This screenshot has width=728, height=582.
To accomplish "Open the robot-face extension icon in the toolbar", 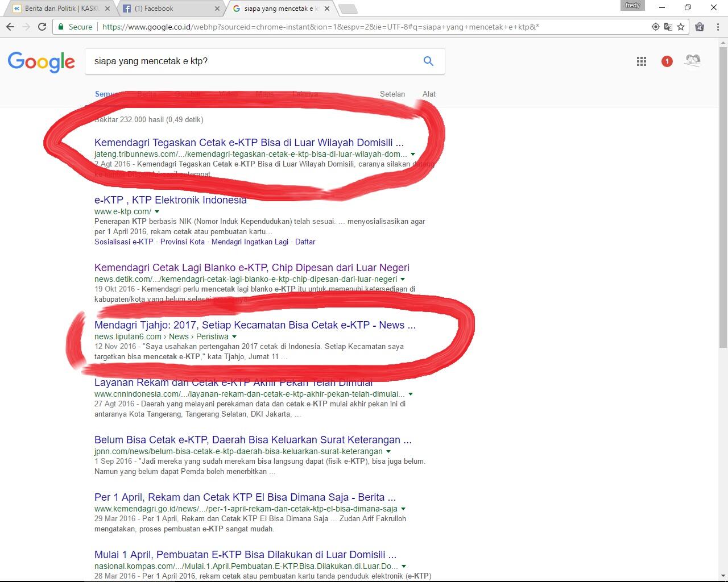I will click(x=700, y=27).
